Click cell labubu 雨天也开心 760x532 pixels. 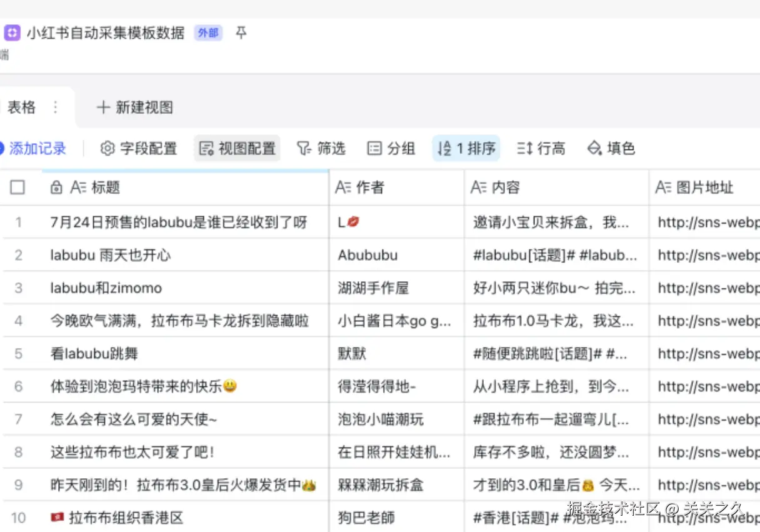(x=185, y=255)
